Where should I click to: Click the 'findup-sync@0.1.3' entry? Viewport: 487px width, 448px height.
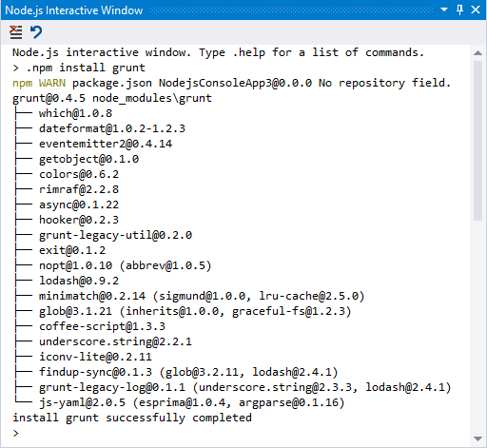(95, 372)
